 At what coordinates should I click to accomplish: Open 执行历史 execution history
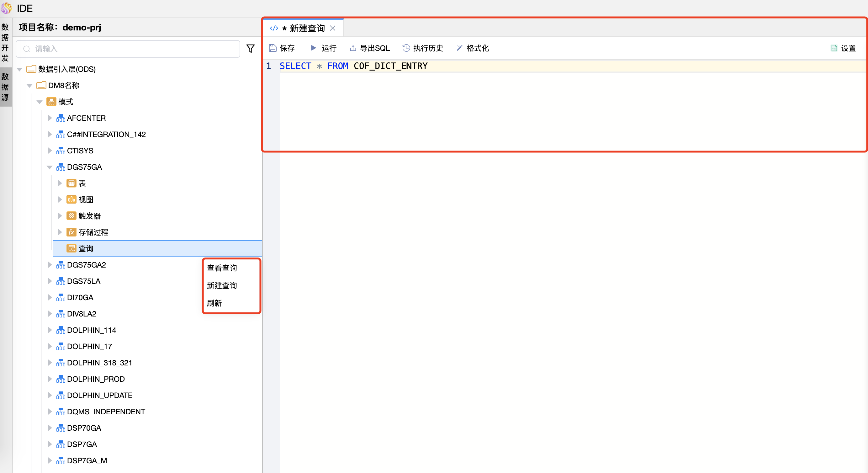tap(422, 48)
